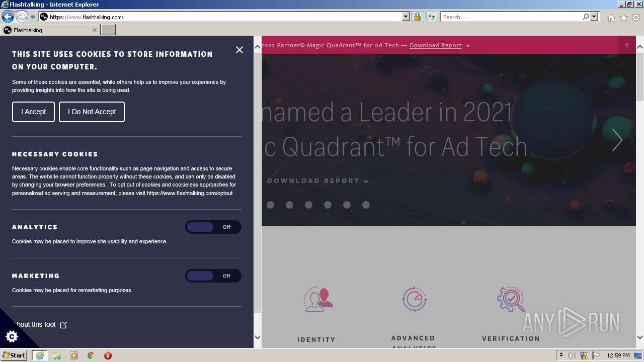Show hidden system tray icons
Viewport: 644px width, 362px height.
point(561,355)
